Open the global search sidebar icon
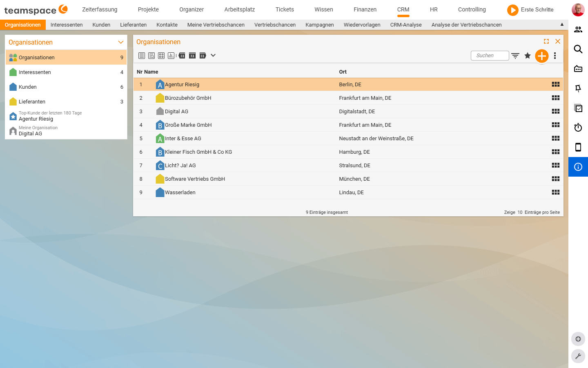Viewport: 588px width, 368px height. coord(578,49)
